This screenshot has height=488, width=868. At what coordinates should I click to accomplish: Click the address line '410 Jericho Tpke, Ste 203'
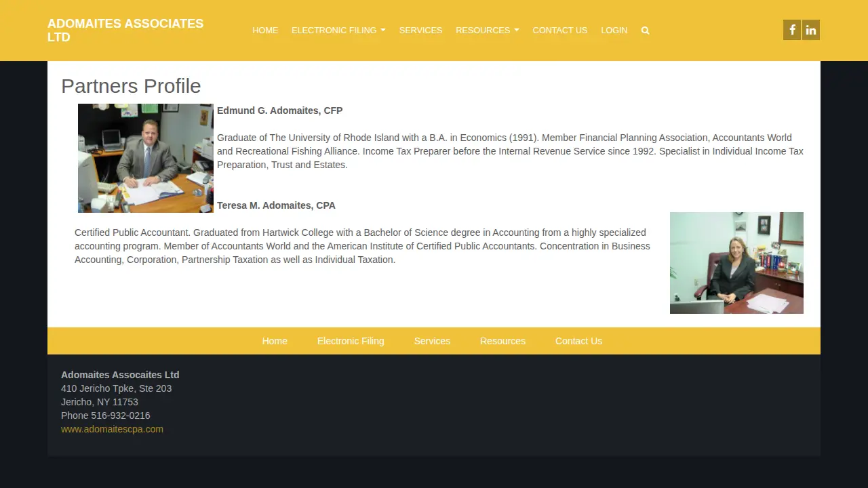[117, 388]
